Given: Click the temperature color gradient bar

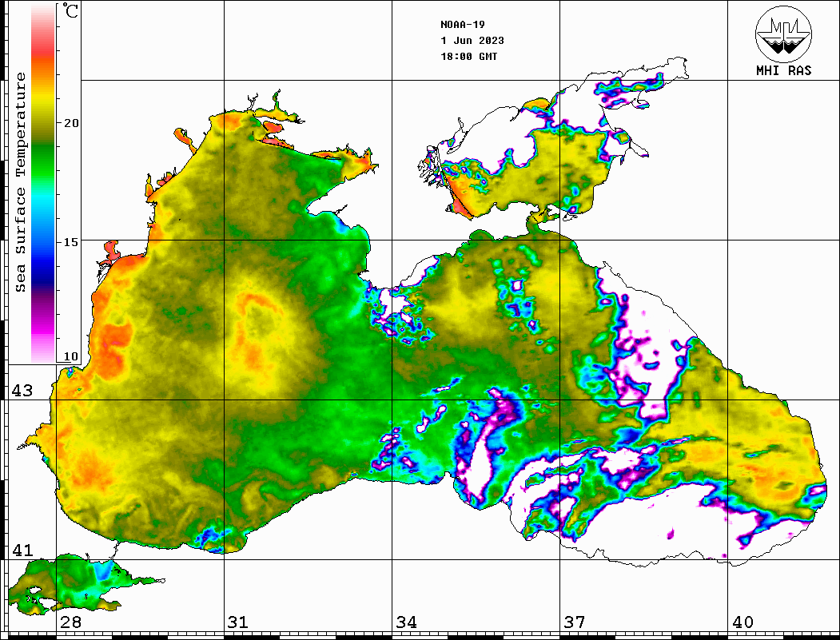Looking at the screenshot, I should coord(43,183).
